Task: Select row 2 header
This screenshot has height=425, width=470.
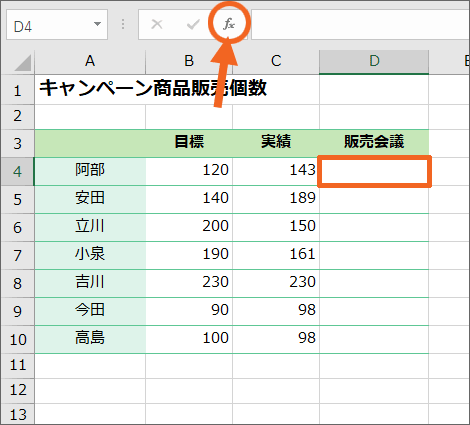Action: (18, 117)
